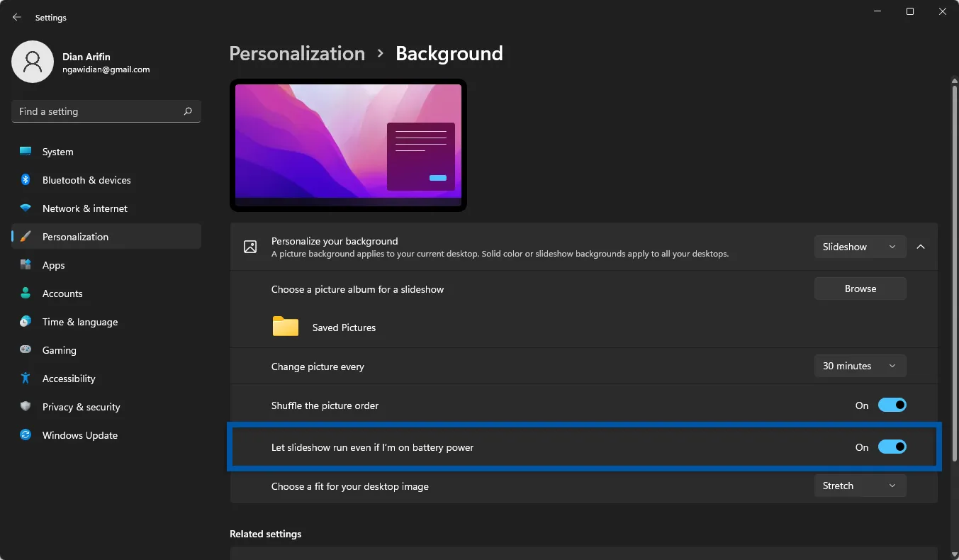Toggle off Shuffle the picture order
The height and width of the screenshot is (560, 959).
click(x=892, y=405)
